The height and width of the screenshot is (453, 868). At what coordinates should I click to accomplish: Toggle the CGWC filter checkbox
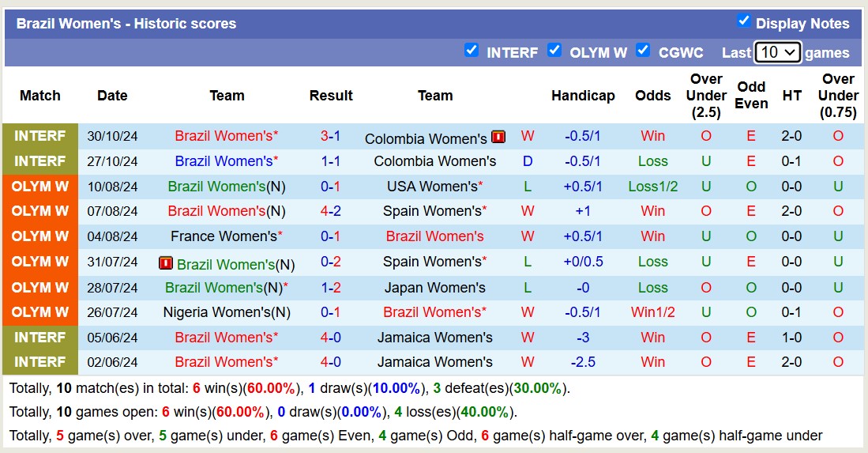[x=643, y=50]
